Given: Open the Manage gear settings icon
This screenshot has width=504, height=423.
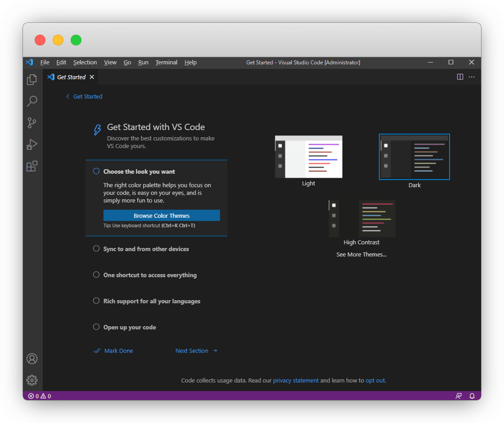Looking at the screenshot, I should click(32, 380).
